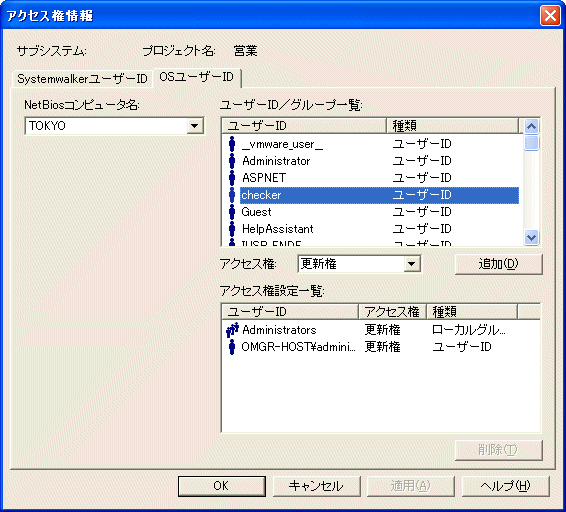Close the アクセス権情報 dialog
The height and width of the screenshot is (512, 566).
(x=550, y=16)
